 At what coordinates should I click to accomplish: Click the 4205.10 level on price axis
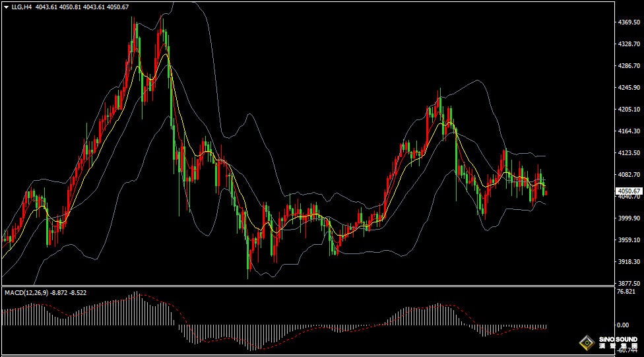point(628,110)
